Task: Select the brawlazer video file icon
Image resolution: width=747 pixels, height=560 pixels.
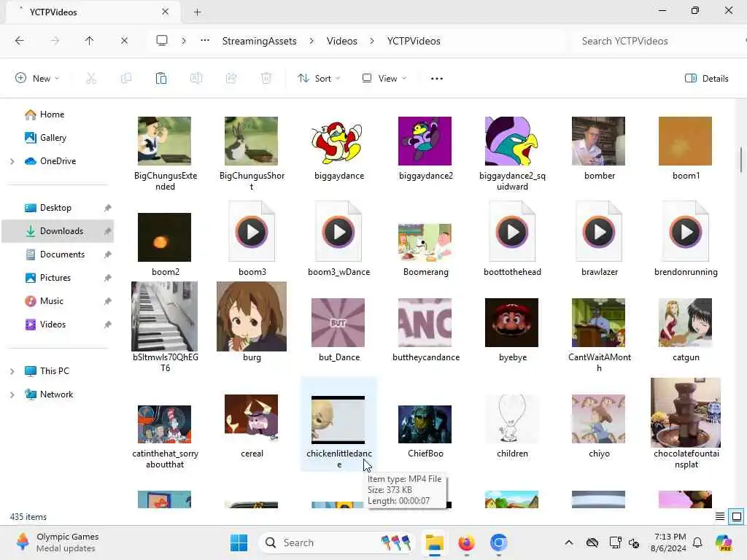Action: pos(599,232)
